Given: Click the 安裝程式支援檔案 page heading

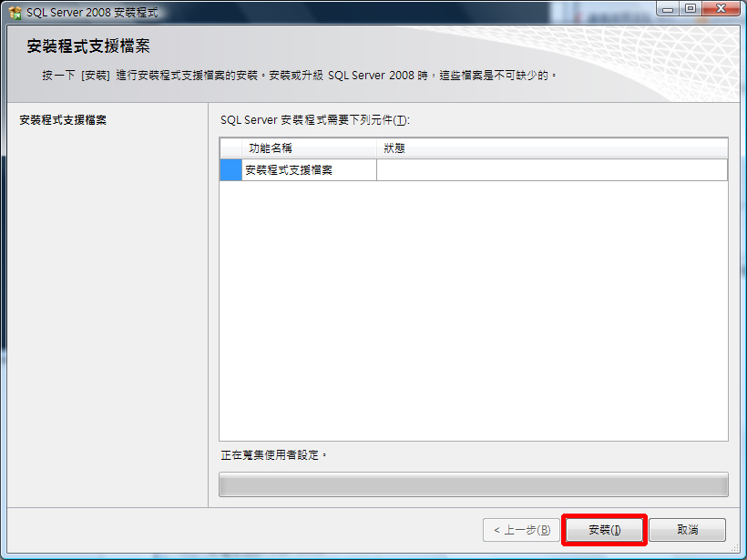Looking at the screenshot, I should (x=88, y=46).
